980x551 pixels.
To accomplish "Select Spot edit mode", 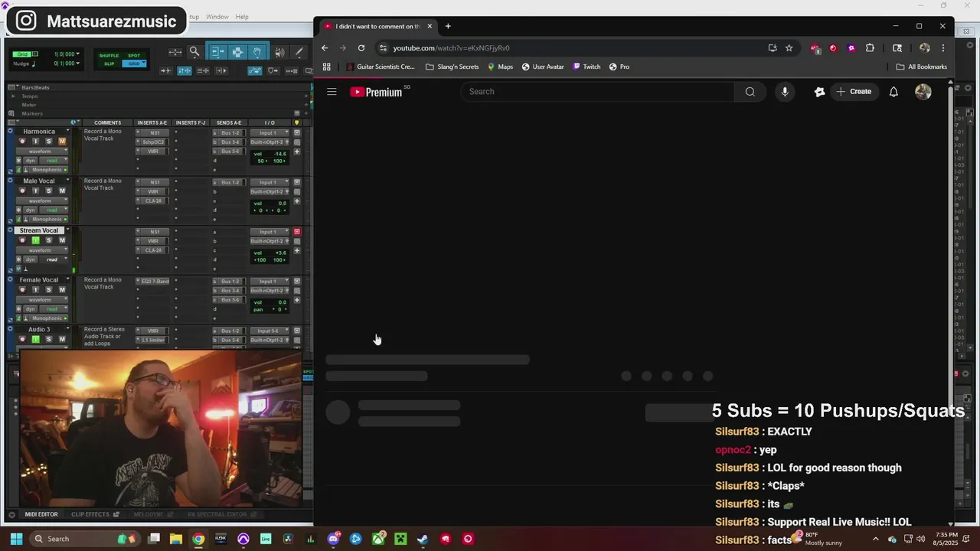I will [x=134, y=55].
